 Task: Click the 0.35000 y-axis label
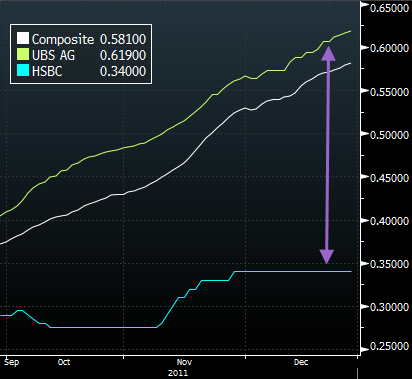(389, 264)
